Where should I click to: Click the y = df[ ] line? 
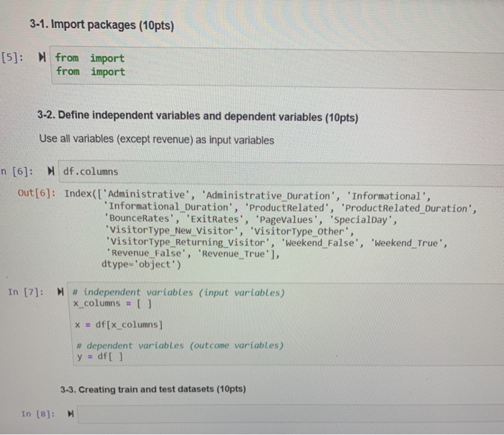tap(100, 356)
